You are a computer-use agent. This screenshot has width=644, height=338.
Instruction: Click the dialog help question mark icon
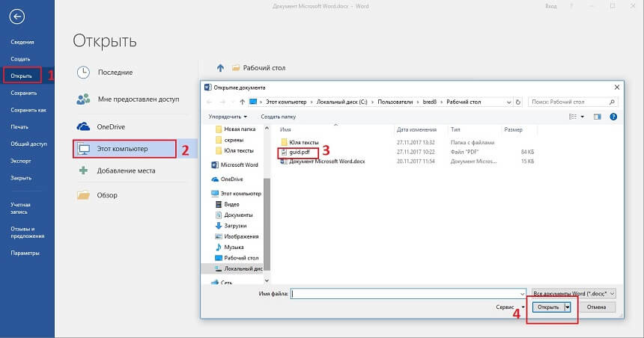coord(613,117)
